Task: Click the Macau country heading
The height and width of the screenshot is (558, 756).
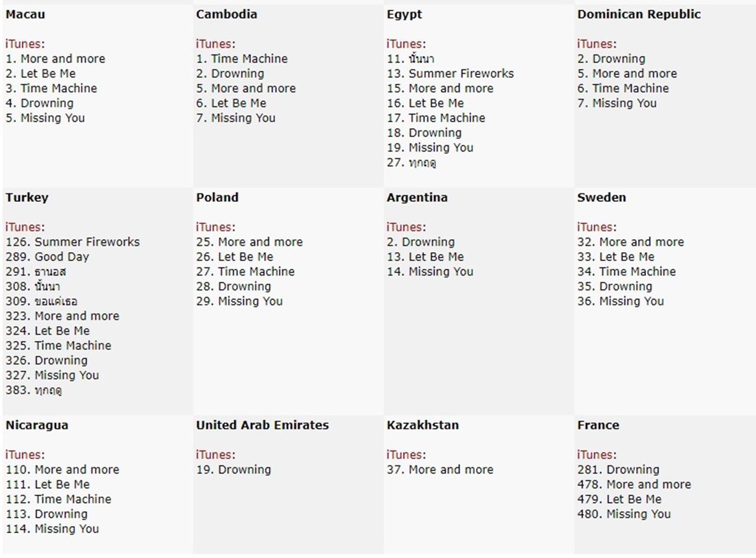Action: point(25,14)
